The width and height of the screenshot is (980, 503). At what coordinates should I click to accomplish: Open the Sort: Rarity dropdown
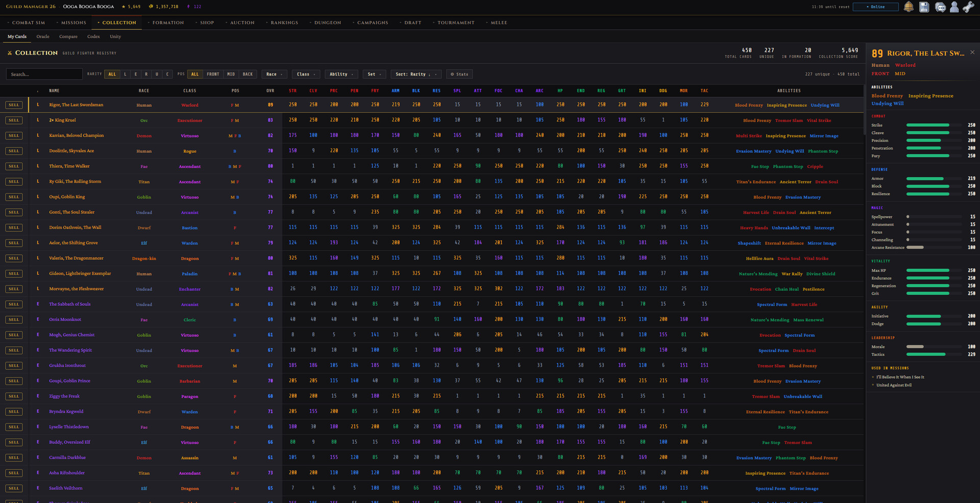point(416,74)
